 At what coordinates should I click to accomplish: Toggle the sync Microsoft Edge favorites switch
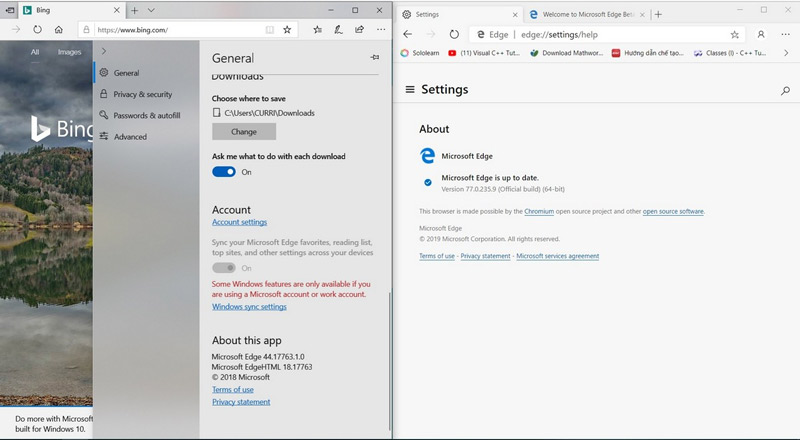(224, 268)
